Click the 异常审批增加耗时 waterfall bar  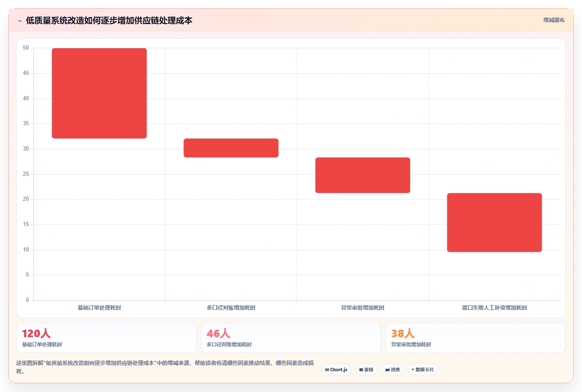363,175
